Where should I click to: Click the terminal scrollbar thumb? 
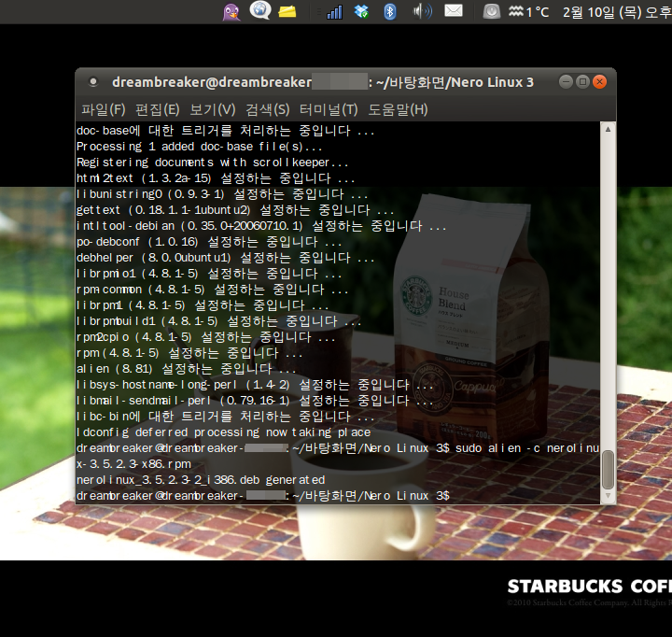[x=608, y=470]
